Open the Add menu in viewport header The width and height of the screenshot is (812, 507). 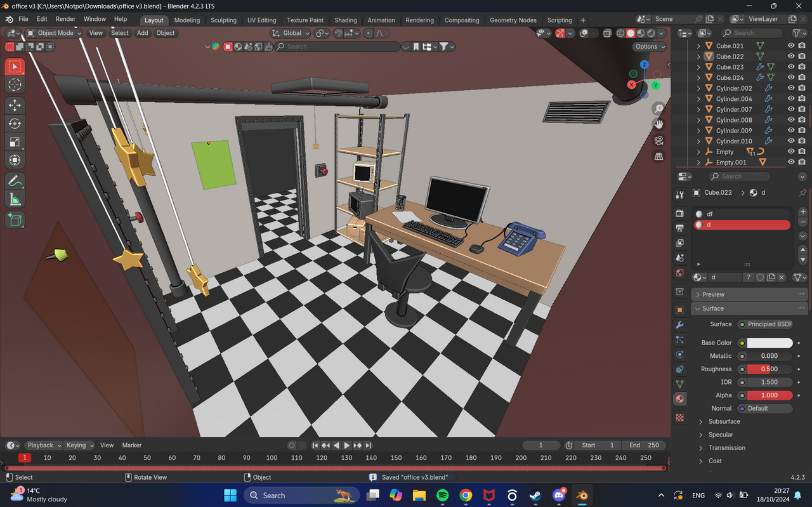[x=143, y=33]
